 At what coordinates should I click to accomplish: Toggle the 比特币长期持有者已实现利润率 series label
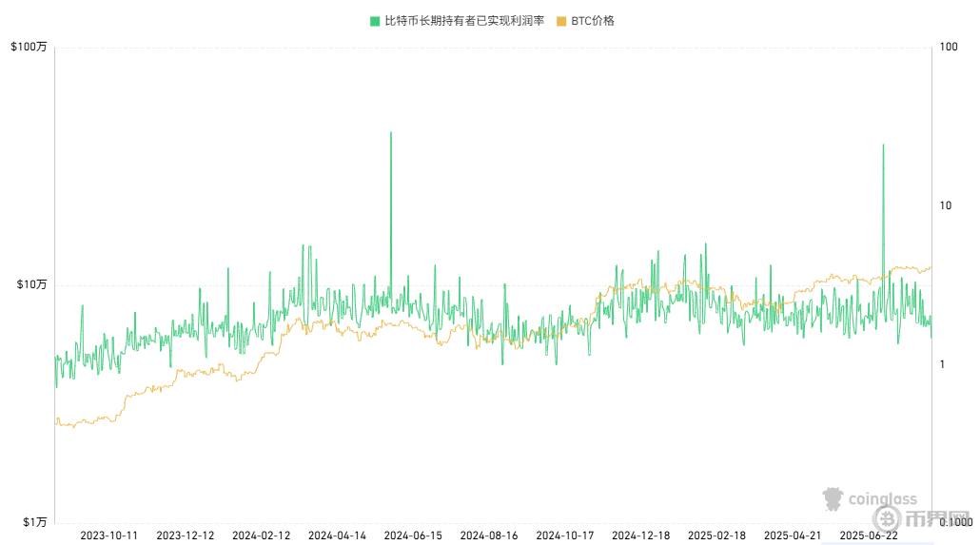coord(463,21)
